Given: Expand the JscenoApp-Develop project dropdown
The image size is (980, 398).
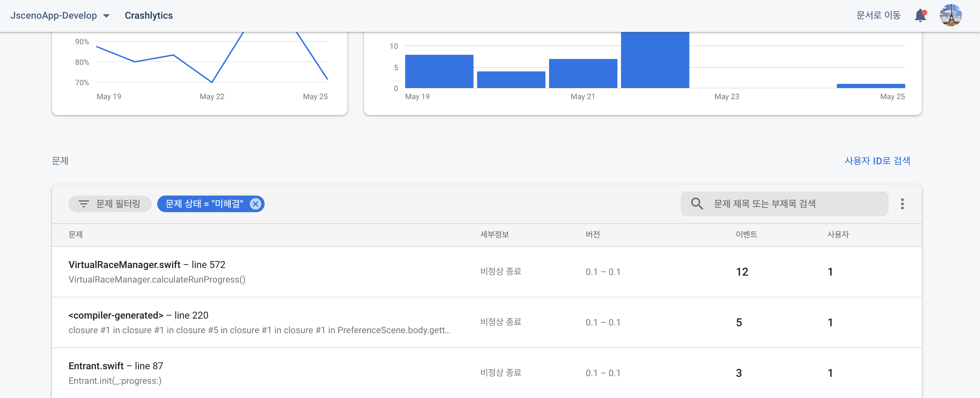Looking at the screenshot, I should (107, 16).
